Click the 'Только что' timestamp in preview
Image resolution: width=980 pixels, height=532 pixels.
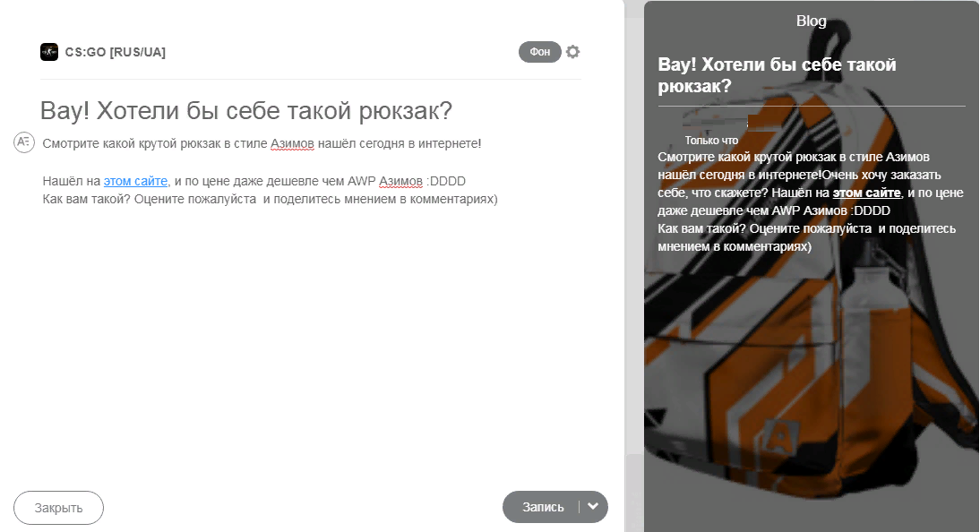[x=711, y=141]
